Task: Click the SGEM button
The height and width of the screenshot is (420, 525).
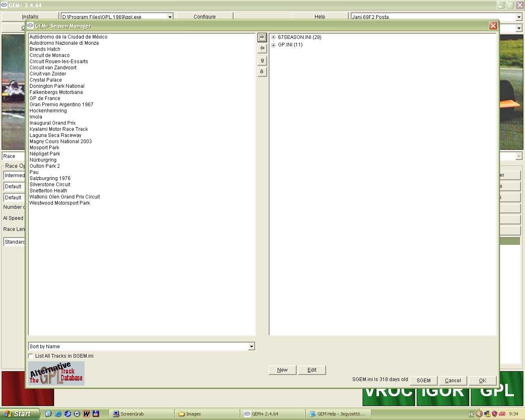Action: pos(424,381)
